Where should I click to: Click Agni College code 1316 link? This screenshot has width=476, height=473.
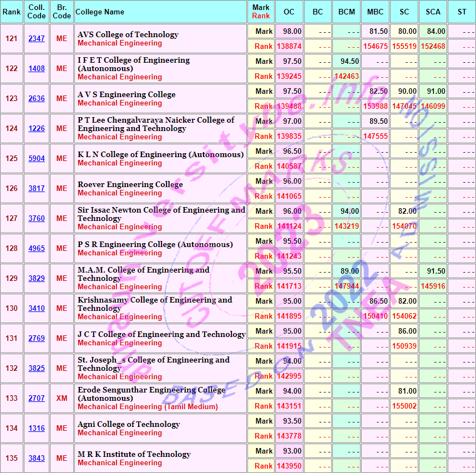[37, 429]
